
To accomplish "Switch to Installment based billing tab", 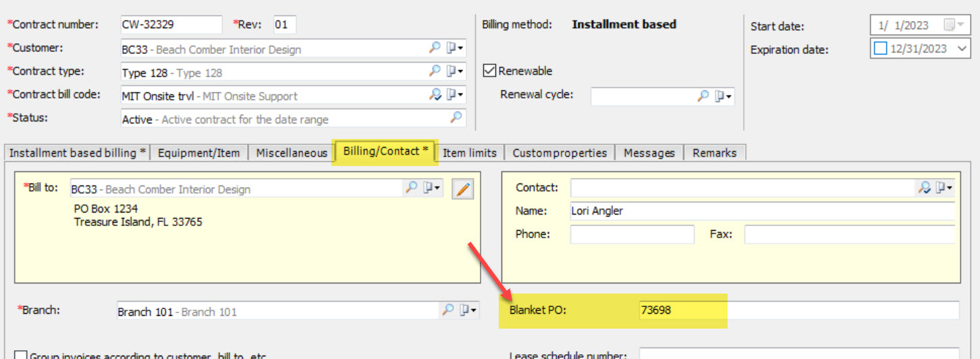I will click(x=77, y=153).
